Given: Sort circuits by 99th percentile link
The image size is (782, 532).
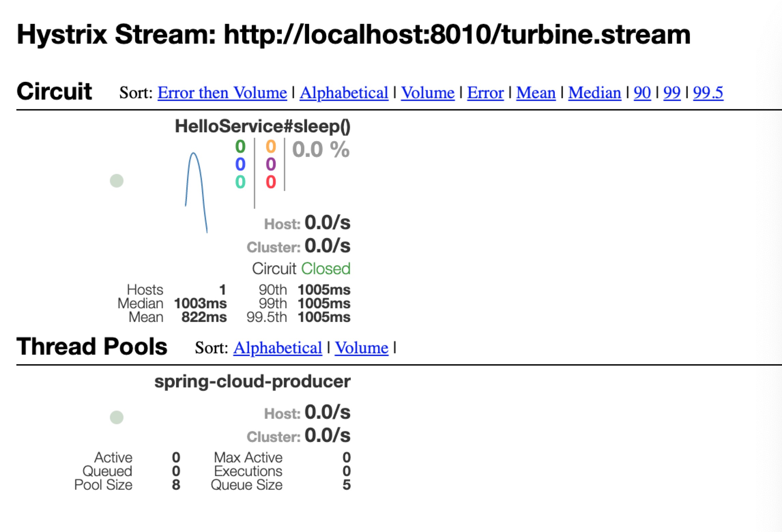Looking at the screenshot, I should [672, 93].
